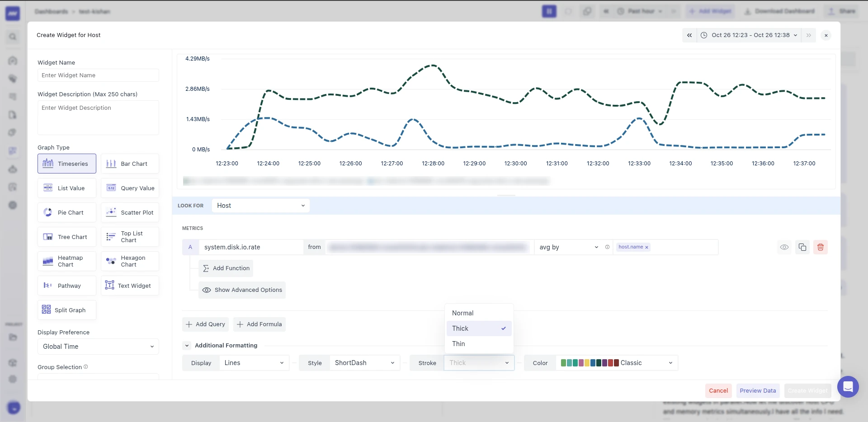The image size is (868, 422).
Task: Close the Create Widget dialog
Action: coord(826,35)
